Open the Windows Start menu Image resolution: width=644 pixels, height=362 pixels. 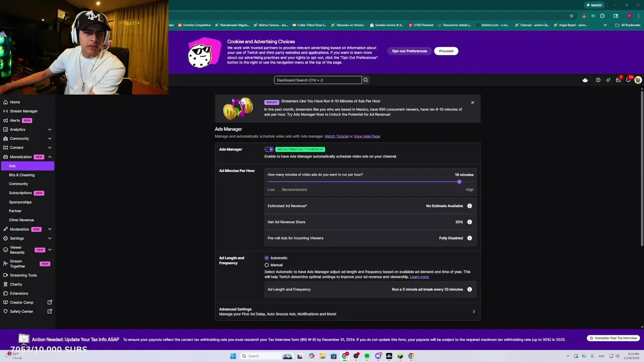233,356
